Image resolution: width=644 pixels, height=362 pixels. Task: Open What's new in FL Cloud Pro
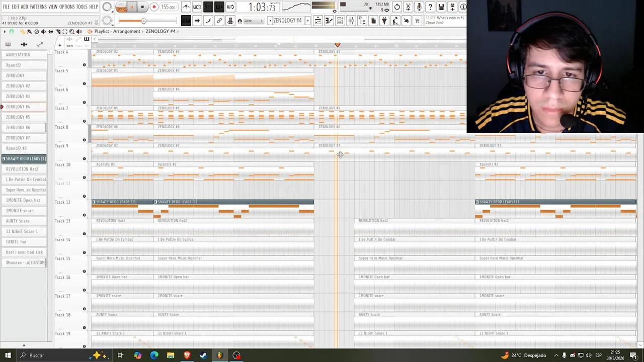coord(445,21)
